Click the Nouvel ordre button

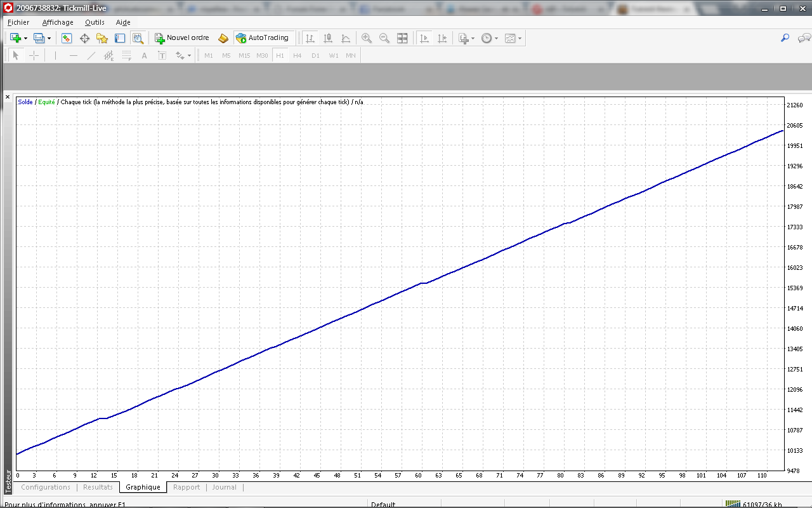click(181, 38)
